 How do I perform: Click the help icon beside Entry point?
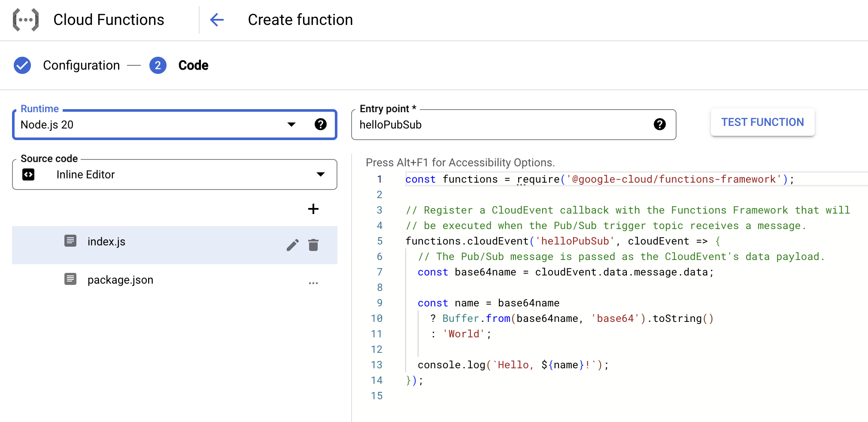click(x=660, y=125)
